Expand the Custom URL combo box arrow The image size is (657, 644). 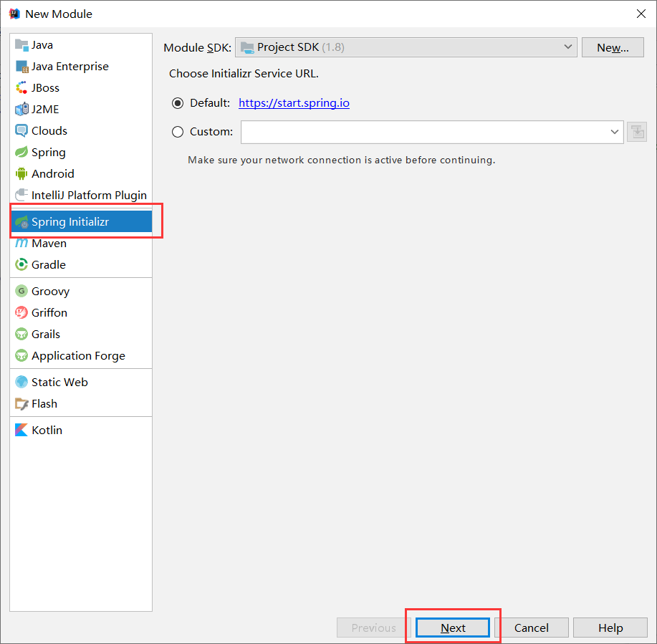[x=614, y=132]
